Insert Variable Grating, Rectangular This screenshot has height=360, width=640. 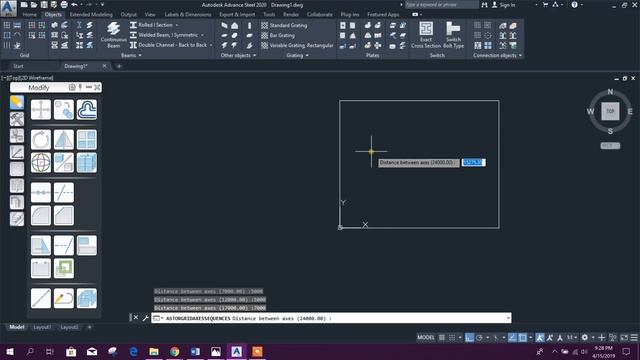(297, 45)
